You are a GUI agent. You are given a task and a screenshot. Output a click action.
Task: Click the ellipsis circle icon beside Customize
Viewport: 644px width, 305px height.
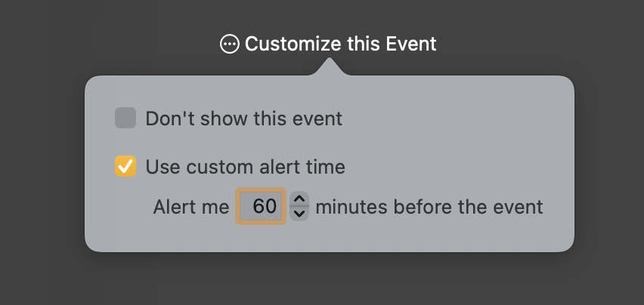point(229,44)
